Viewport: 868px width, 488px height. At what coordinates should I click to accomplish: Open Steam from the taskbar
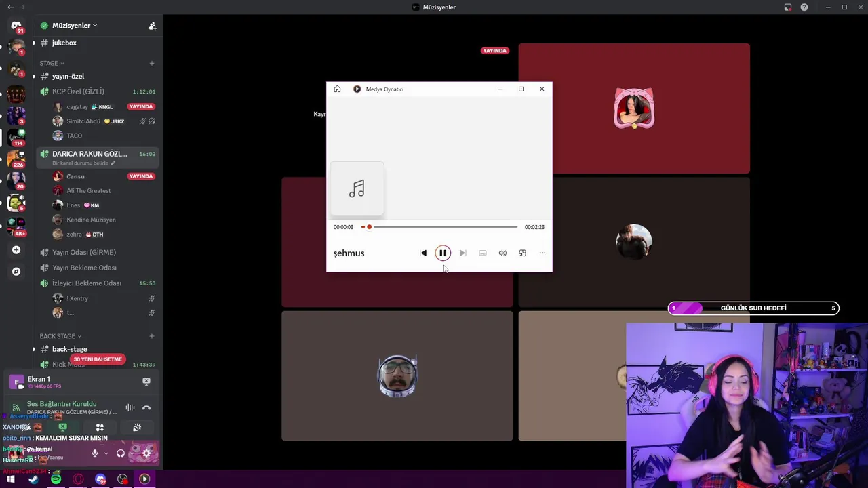click(x=33, y=479)
